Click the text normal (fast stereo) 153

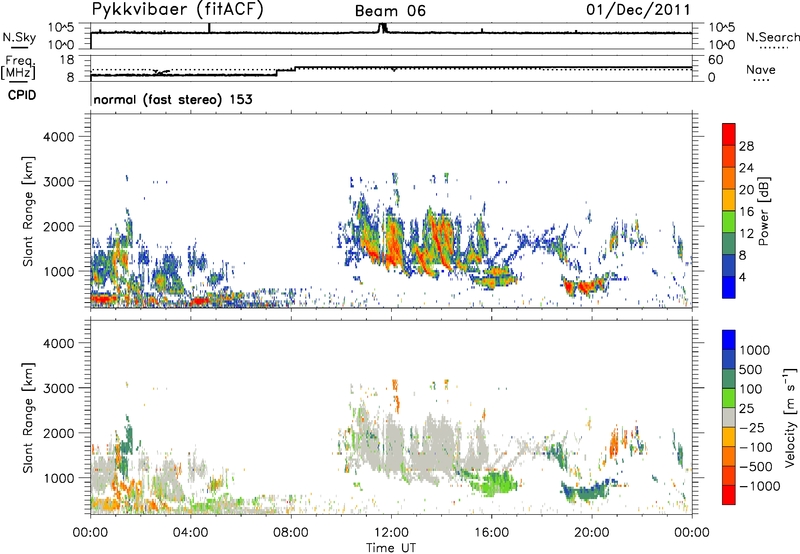click(x=173, y=99)
